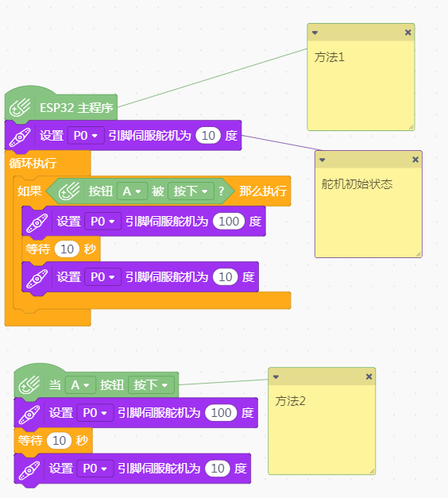This screenshot has height=498, width=448.
Task: Click the 等待 label in the lower script
Action: (30, 441)
